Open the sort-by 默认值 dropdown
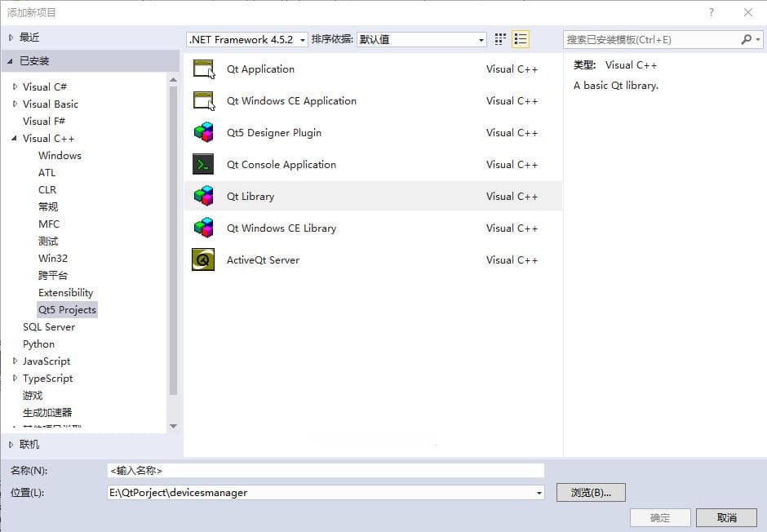The image size is (767, 532). 422,40
